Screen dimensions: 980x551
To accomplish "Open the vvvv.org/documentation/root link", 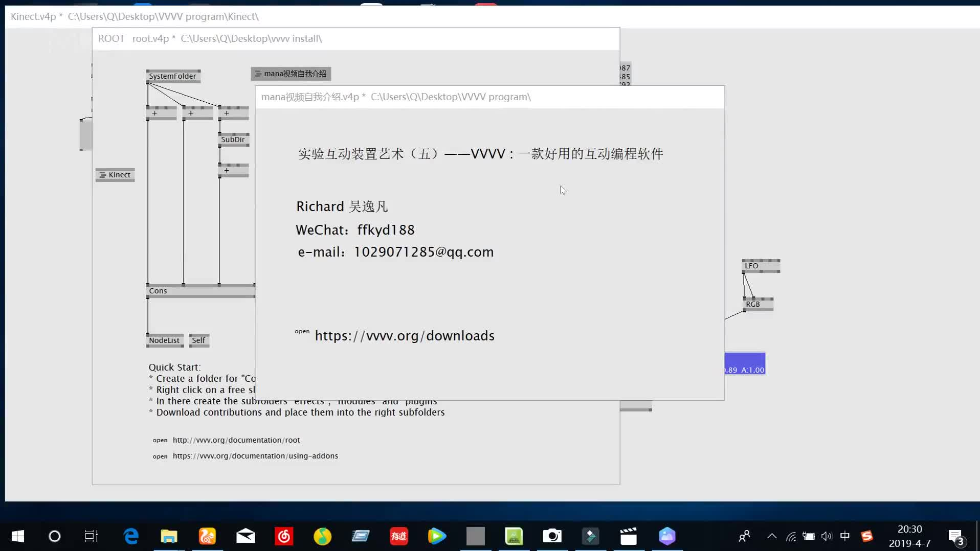I will (236, 440).
